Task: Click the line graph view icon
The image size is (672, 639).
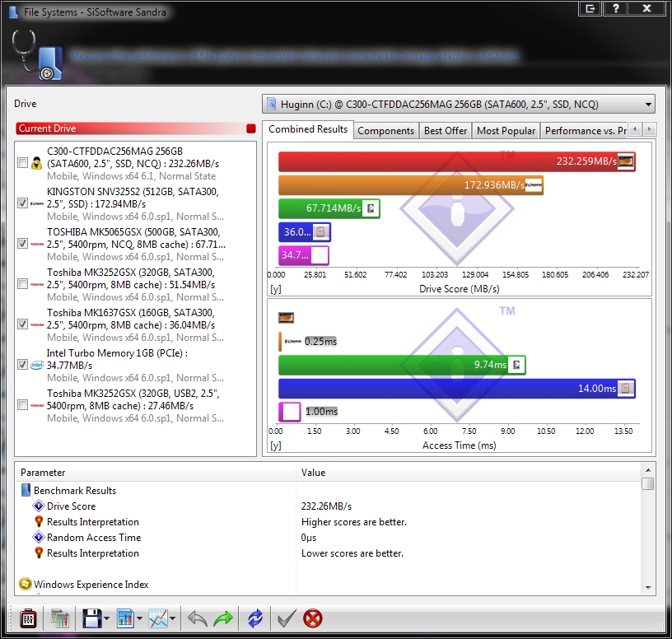Action: coord(158,618)
